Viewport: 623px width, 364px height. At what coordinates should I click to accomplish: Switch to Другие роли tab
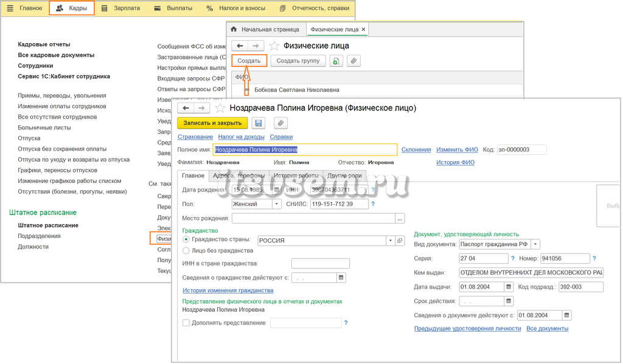click(344, 176)
